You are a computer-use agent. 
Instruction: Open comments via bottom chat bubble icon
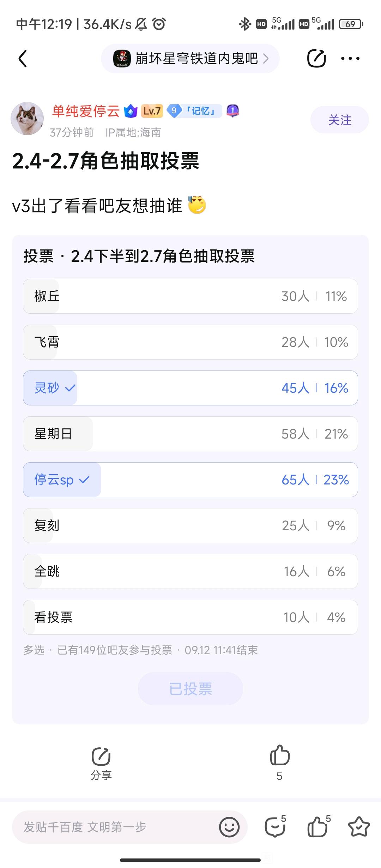[x=275, y=827]
